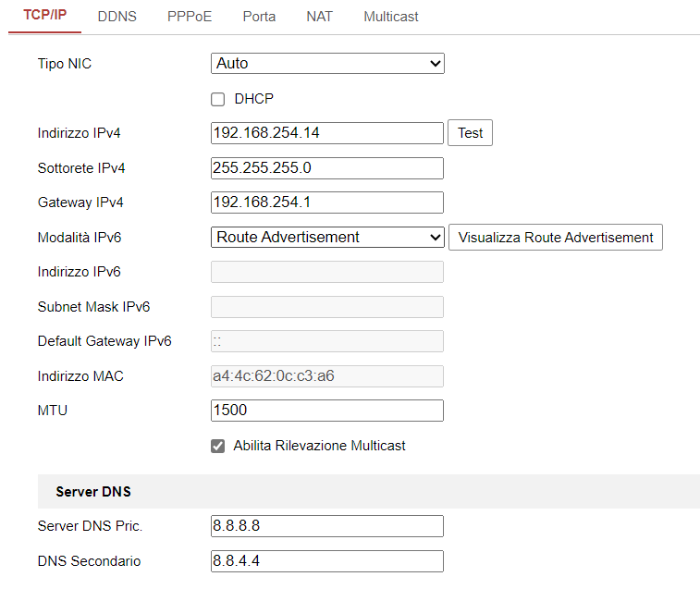Image resolution: width=700 pixels, height=589 pixels.
Task: Click the Sottorete IPv4 field
Action: pyautogui.click(x=327, y=168)
